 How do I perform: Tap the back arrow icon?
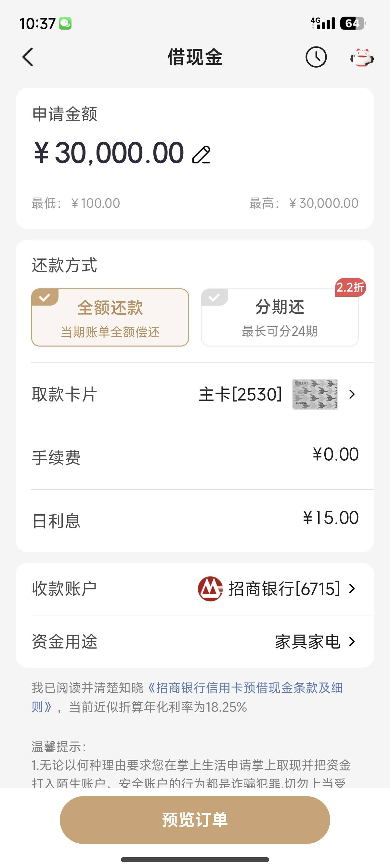point(28,57)
